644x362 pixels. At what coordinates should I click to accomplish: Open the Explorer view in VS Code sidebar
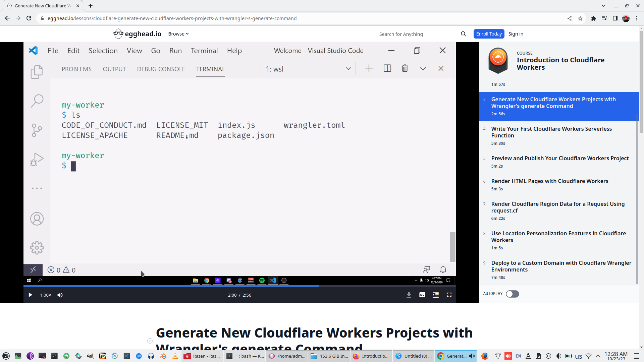coord(37,72)
